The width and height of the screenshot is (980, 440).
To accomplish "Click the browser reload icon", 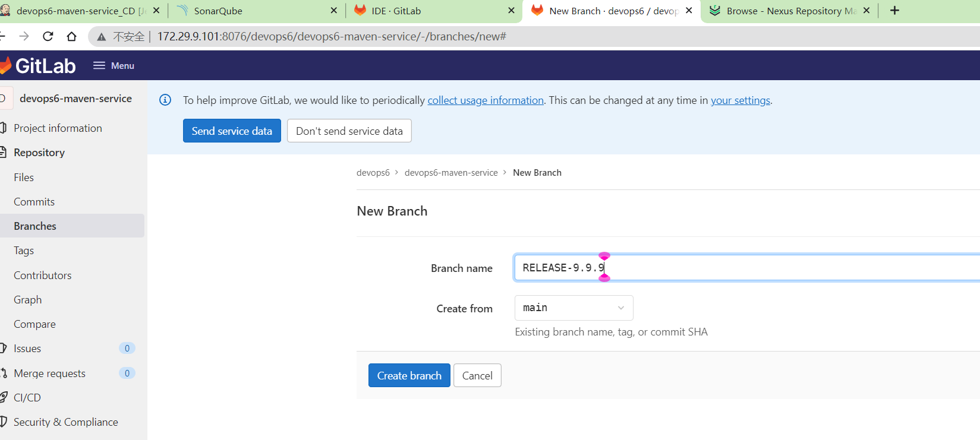I will click(48, 36).
